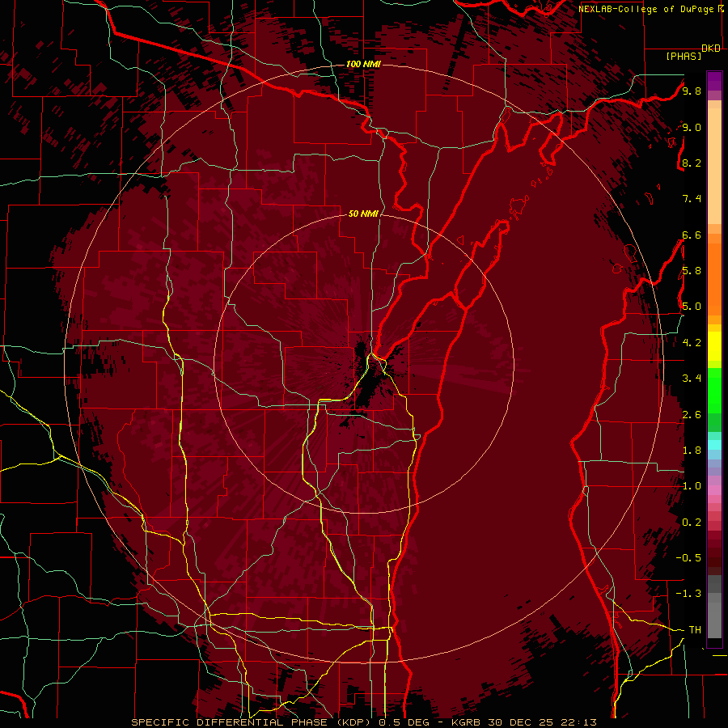
Task: Click the 7.4 scale label
Action: (692, 199)
